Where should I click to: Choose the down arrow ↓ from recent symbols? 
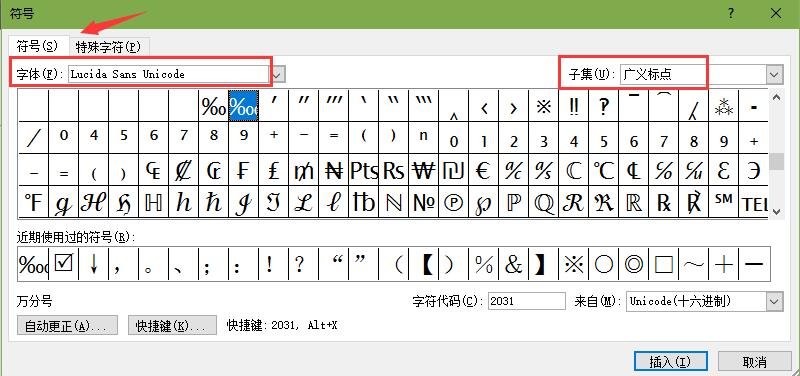point(93,264)
